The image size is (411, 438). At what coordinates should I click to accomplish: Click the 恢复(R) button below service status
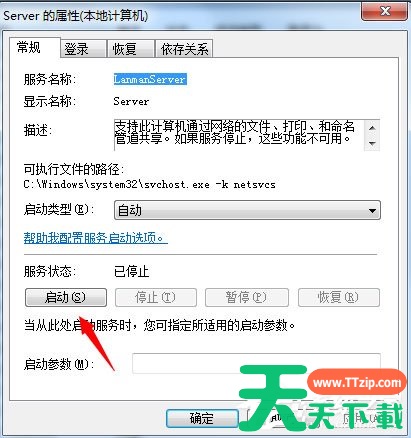[x=339, y=297]
